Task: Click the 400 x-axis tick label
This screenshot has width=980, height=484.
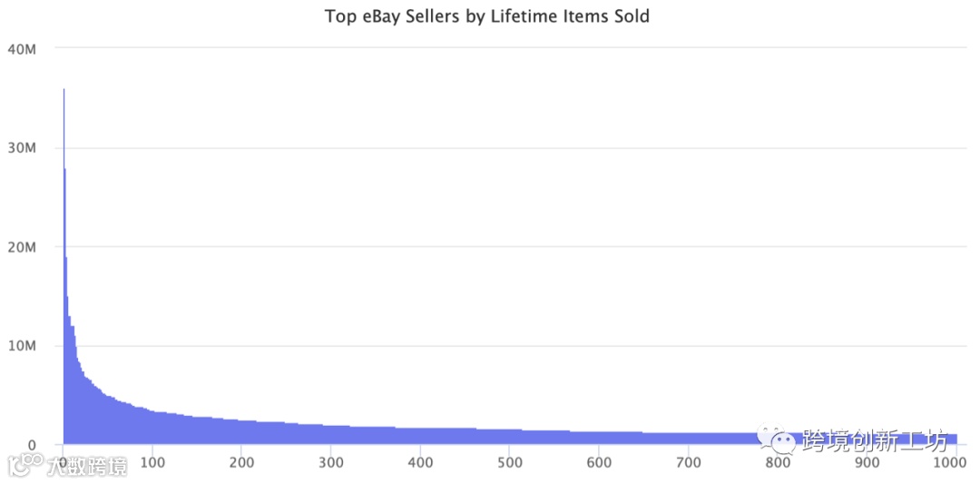Action: 420,463
